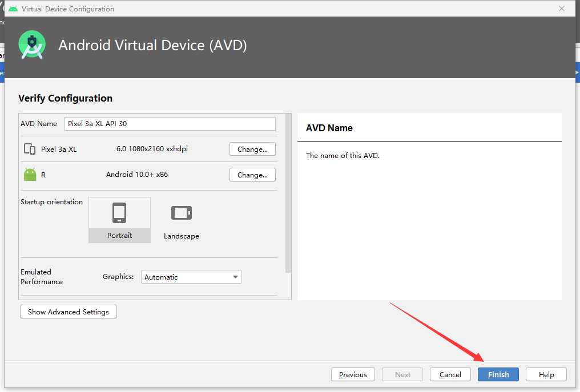
Task: Click the 'Emulated Performance' label
Action: [42, 277]
